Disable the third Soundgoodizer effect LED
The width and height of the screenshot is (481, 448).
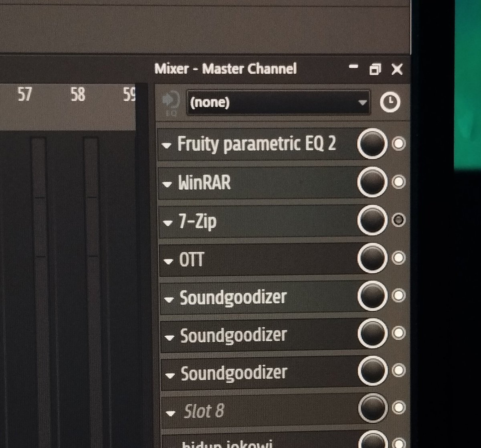(399, 370)
